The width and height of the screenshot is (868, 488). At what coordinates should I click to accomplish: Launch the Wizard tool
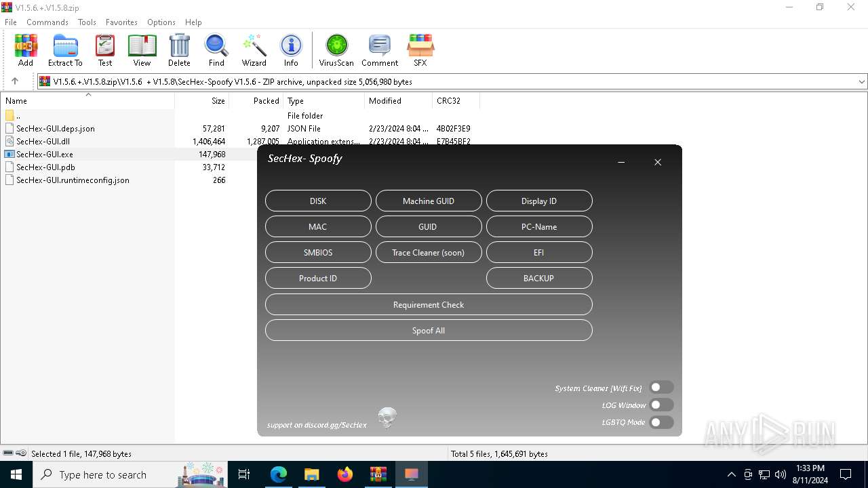click(254, 51)
